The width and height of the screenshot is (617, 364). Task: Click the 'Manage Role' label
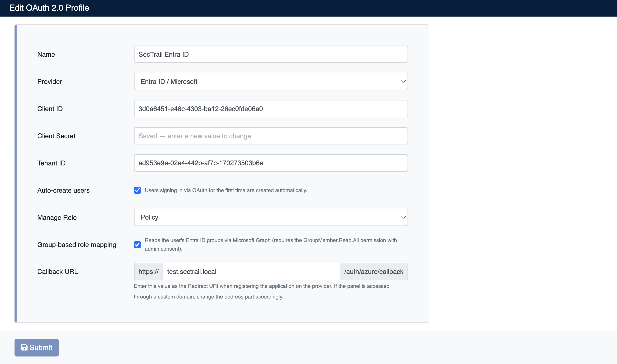[x=57, y=217]
